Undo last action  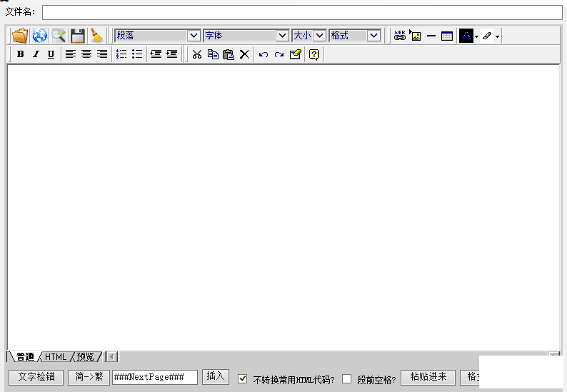click(x=264, y=54)
